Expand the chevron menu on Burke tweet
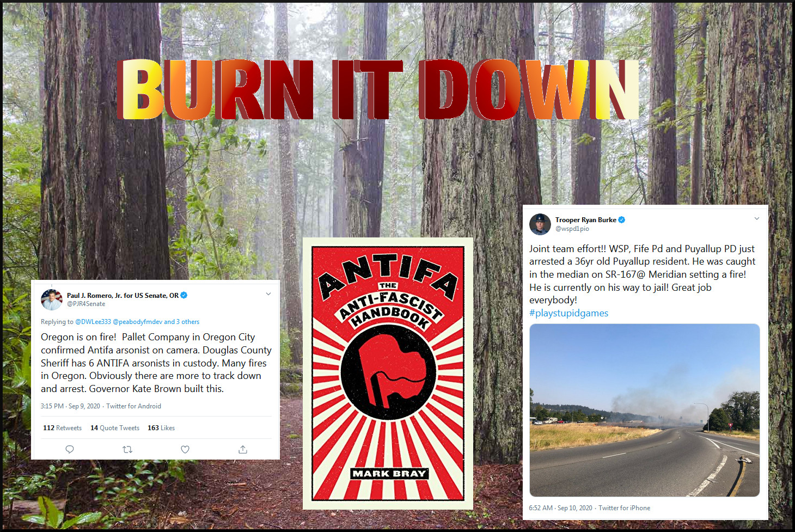Viewport: 795px width, 532px height. pyautogui.click(x=757, y=218)
